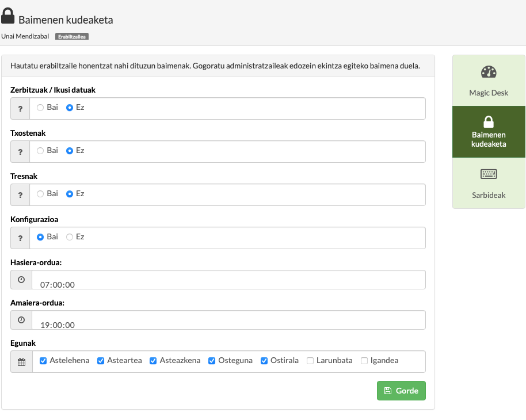Uncheck the Astelehena checkbox
This screenshot has height=420, width=526.
43,361
